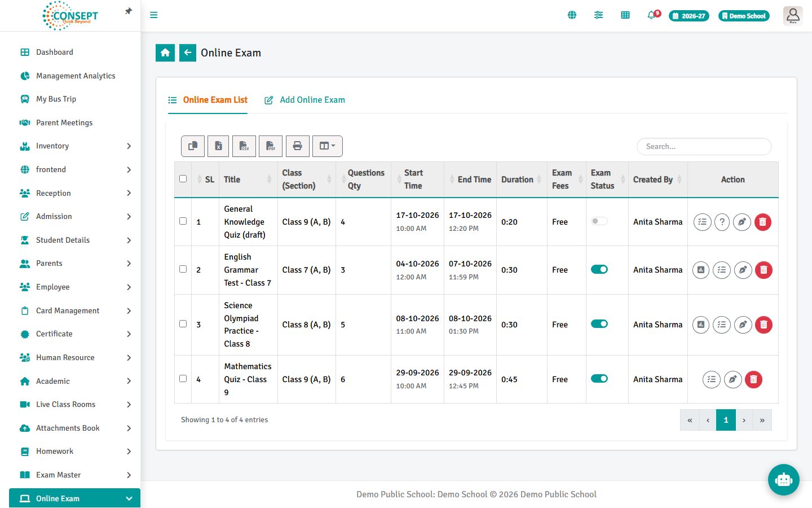Print the online exam list

pyautogui.click(x=297, y=146)
